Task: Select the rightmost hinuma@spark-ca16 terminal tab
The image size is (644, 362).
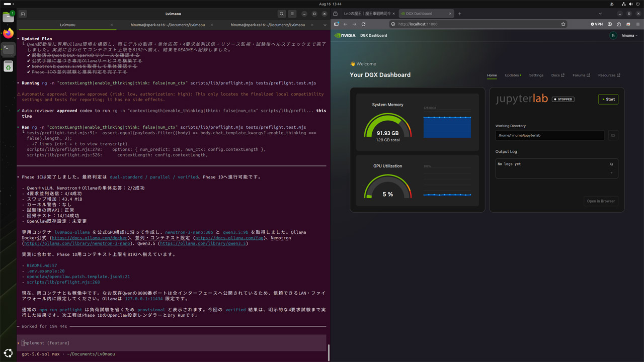Action: [x=268, y=25]
